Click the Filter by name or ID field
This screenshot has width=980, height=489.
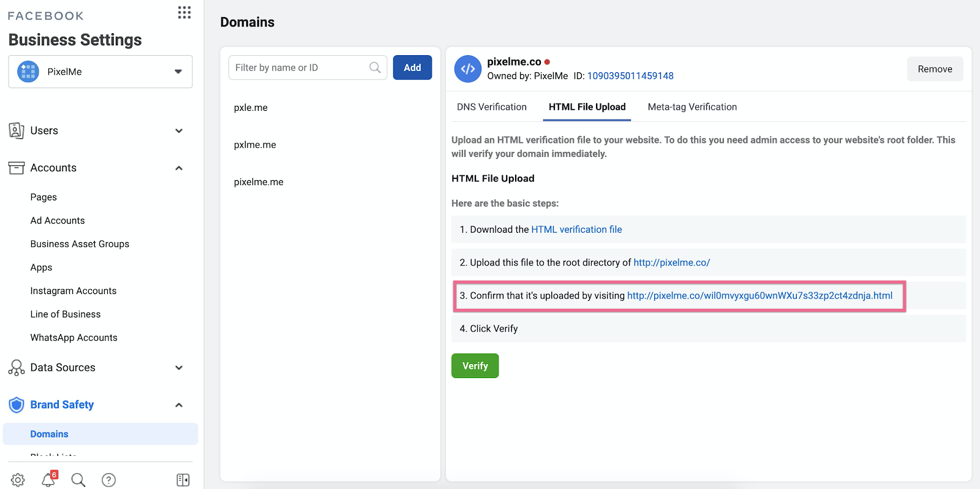[300, 67]
